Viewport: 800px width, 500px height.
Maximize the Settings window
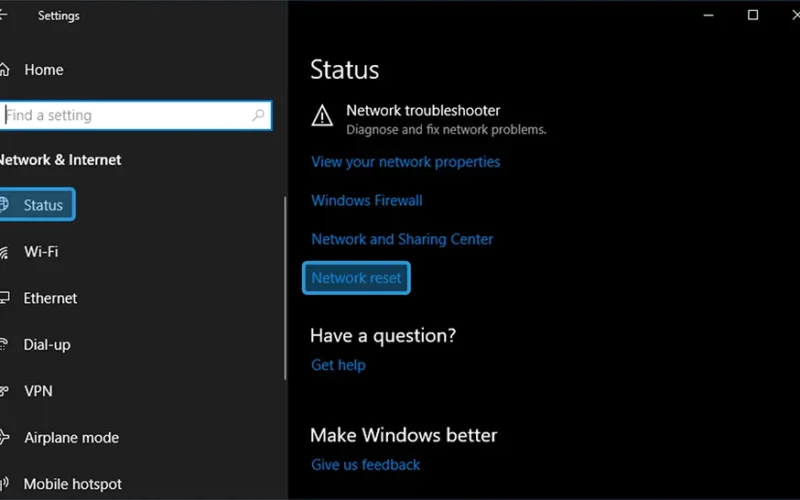point(753,15)
